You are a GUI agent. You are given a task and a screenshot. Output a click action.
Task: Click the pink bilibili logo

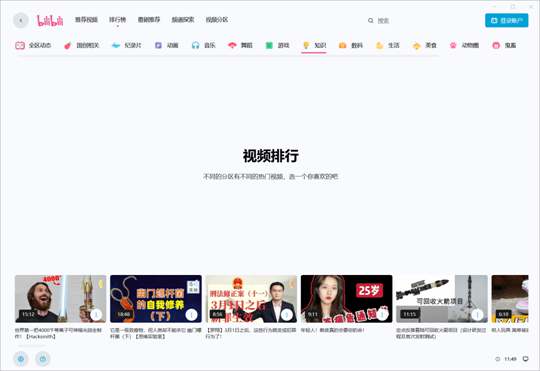click(50, 21)
